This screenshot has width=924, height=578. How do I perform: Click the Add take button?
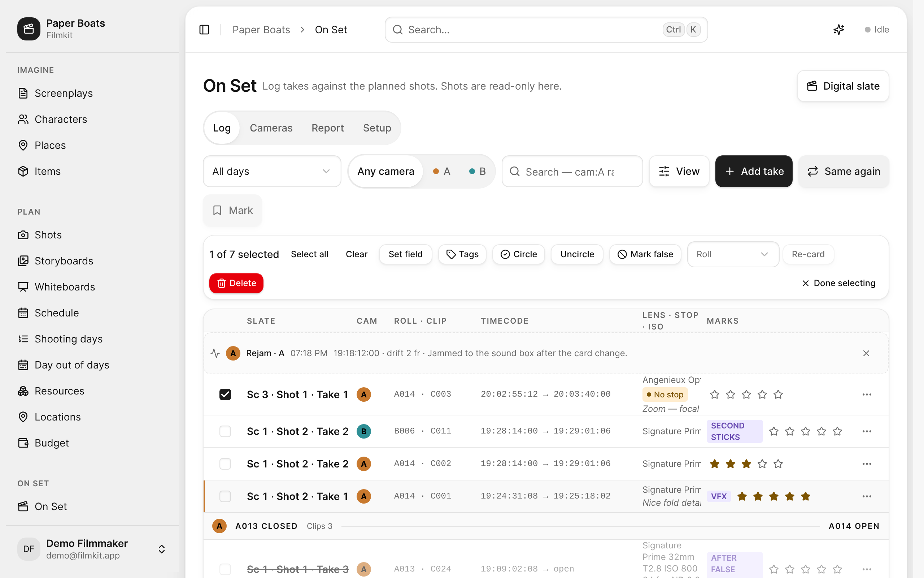pos(754,171)
